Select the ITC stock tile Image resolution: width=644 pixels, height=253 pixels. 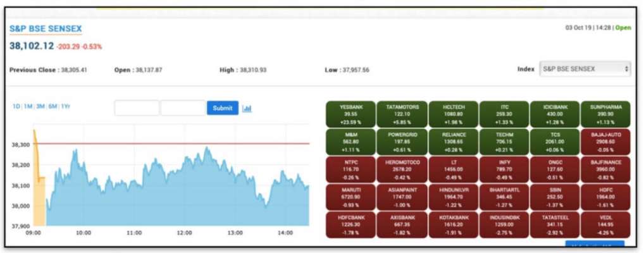pos(504,114)
